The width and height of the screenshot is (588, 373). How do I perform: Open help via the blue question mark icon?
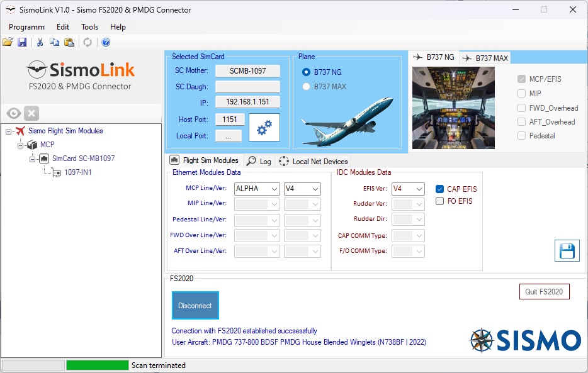tap(106, 42)
